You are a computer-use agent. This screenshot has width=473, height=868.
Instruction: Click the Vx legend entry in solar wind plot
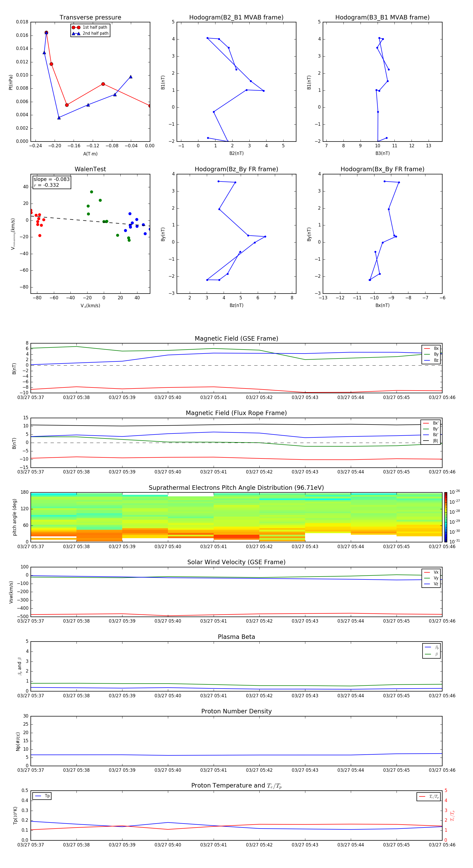[x=431, y=572]
